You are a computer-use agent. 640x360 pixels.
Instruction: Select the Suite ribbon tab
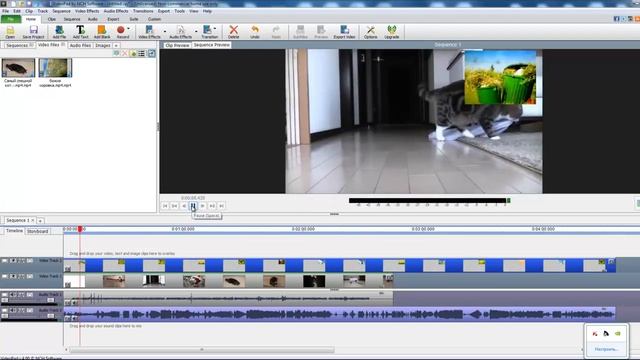[134, 19]
